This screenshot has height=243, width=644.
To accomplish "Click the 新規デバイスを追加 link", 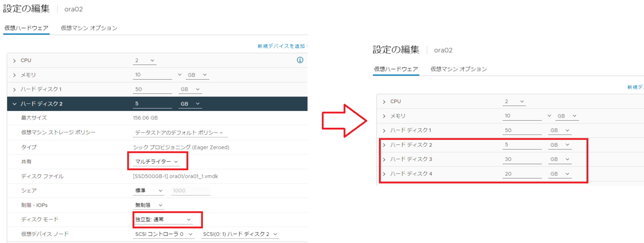I will point(283,45).
